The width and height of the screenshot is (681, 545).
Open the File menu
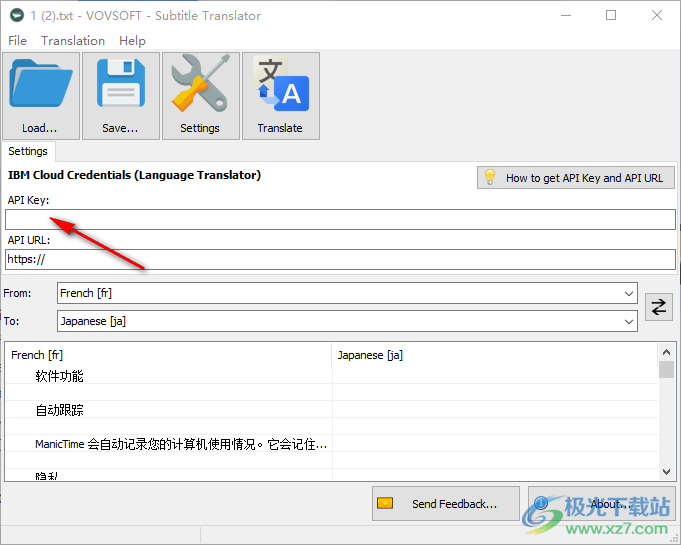[17, 41]
